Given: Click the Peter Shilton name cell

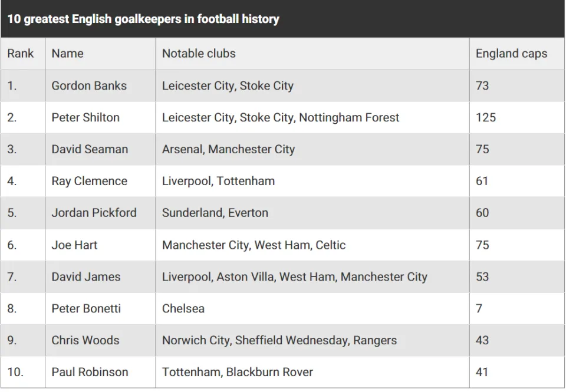Looking at the screenshot, I should point(100,118).
